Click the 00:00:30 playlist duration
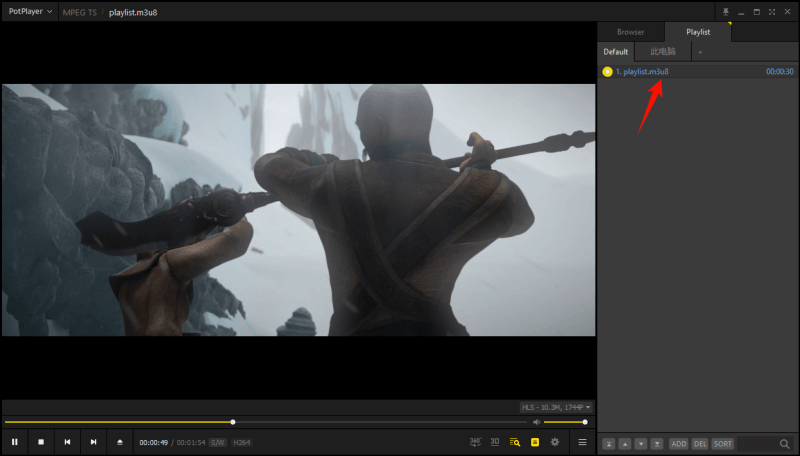Screen dimensions: 800x456 (780, 71)
